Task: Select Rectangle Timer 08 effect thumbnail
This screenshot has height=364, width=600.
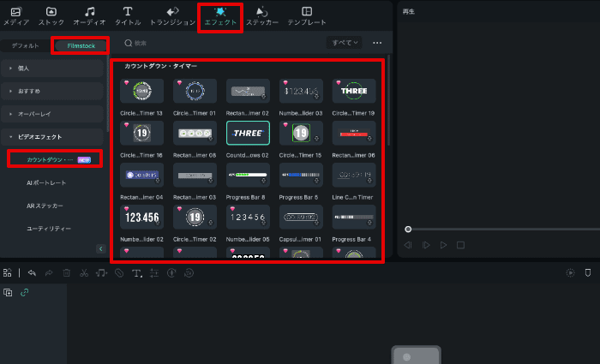Action: (195, 133)
